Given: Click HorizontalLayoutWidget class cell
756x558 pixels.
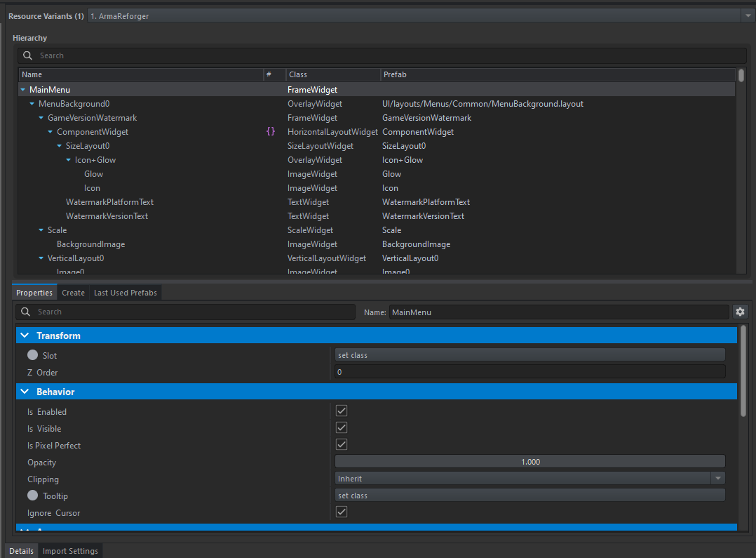Looking at the screenshot, I should (332, 132).
